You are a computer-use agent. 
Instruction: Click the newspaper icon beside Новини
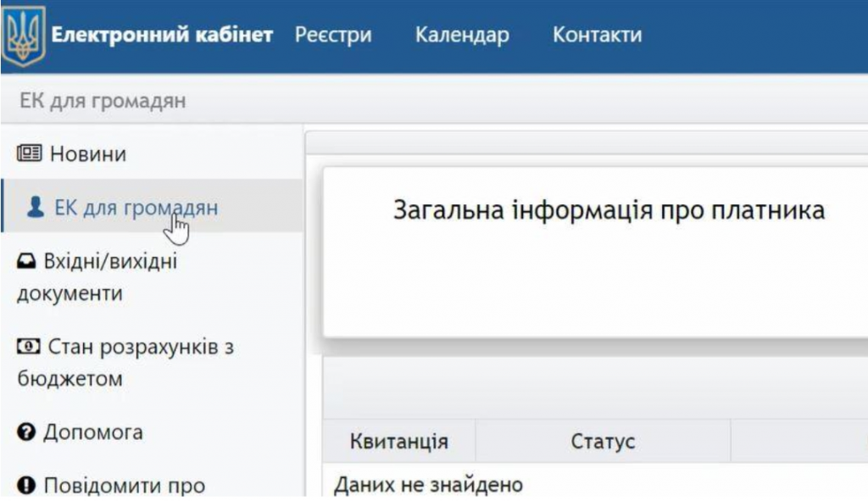[29, 153]
